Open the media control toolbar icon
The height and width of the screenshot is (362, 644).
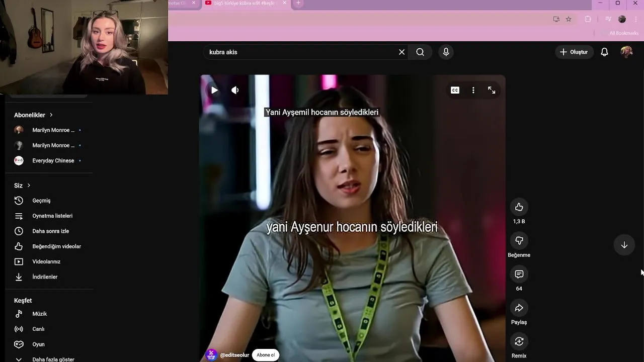click(x=608, y=19)
